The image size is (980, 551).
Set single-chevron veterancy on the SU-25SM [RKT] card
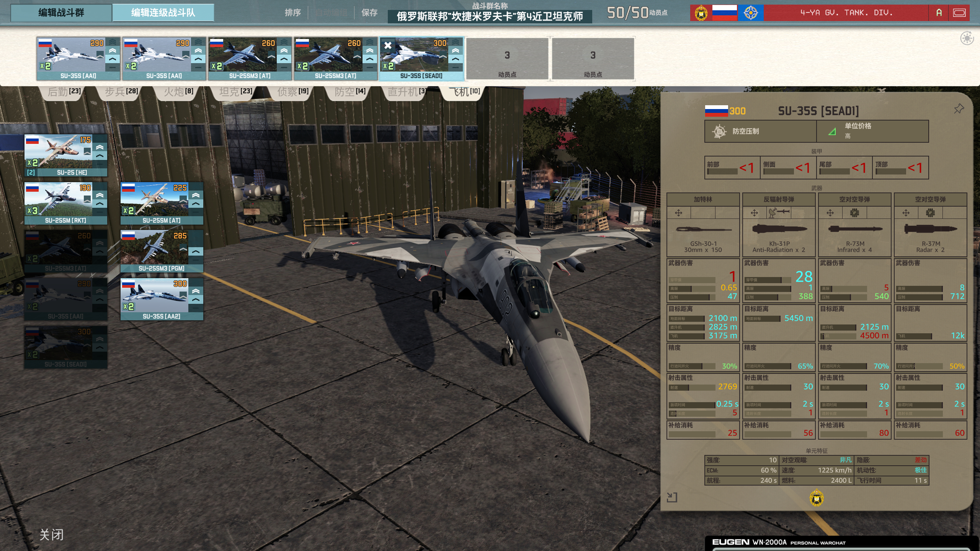click(100, 204)
